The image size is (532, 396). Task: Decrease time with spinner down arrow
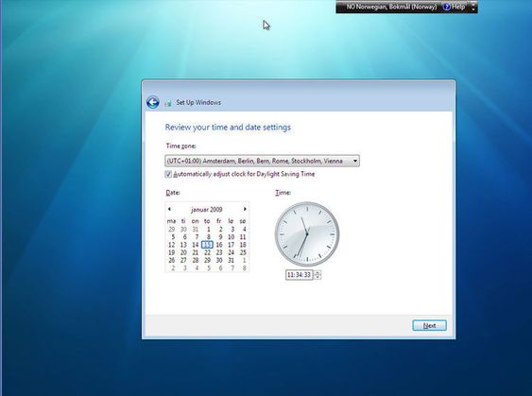pos(317,277)
